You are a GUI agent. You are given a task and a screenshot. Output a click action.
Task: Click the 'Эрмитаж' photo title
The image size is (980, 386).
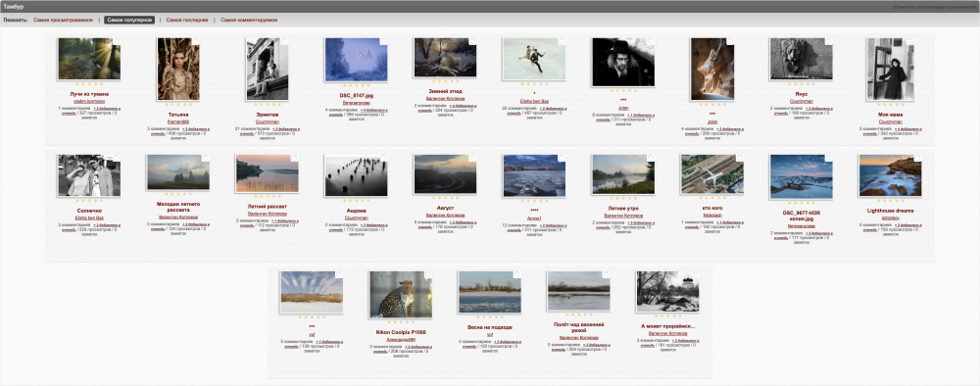pyautogui.click(x=267, y=115)
